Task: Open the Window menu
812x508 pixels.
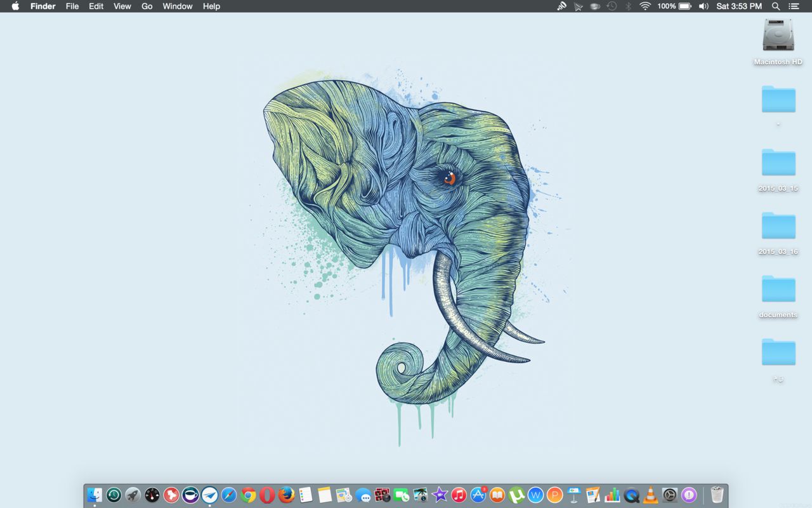Action: (x=178, y=6)
